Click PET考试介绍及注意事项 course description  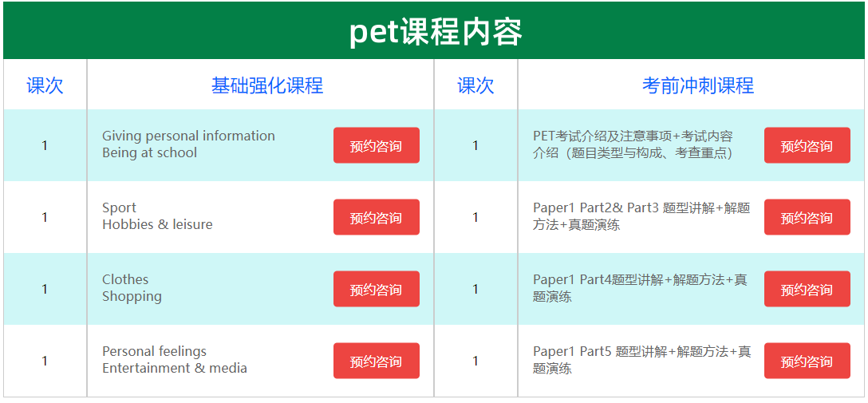coord(633,144)
